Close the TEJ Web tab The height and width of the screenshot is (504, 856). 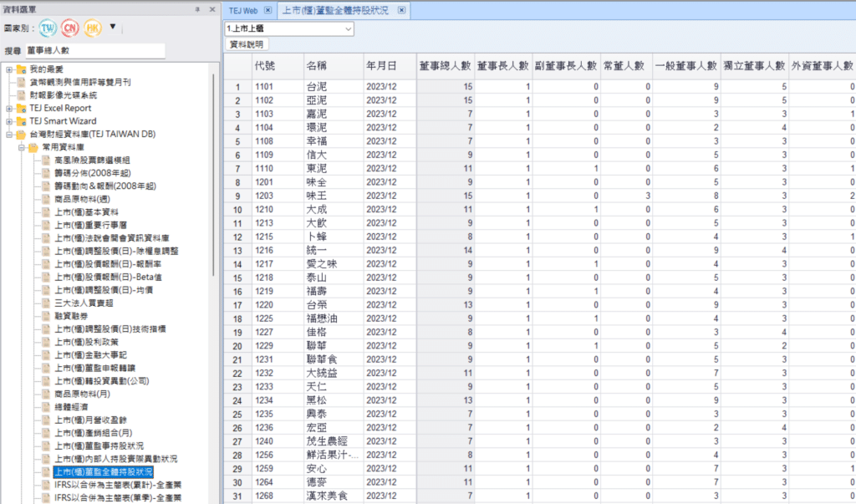[x=267, y=10]
